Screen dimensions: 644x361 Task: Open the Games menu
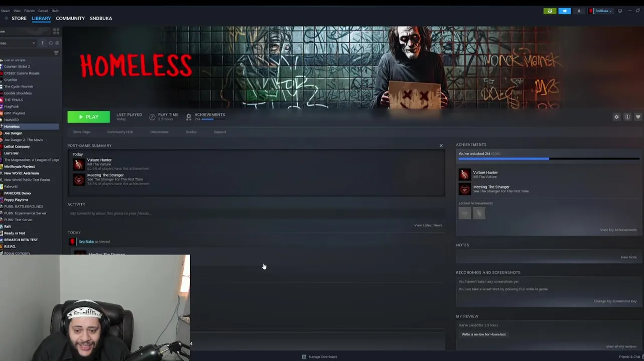tap(43, 11)
